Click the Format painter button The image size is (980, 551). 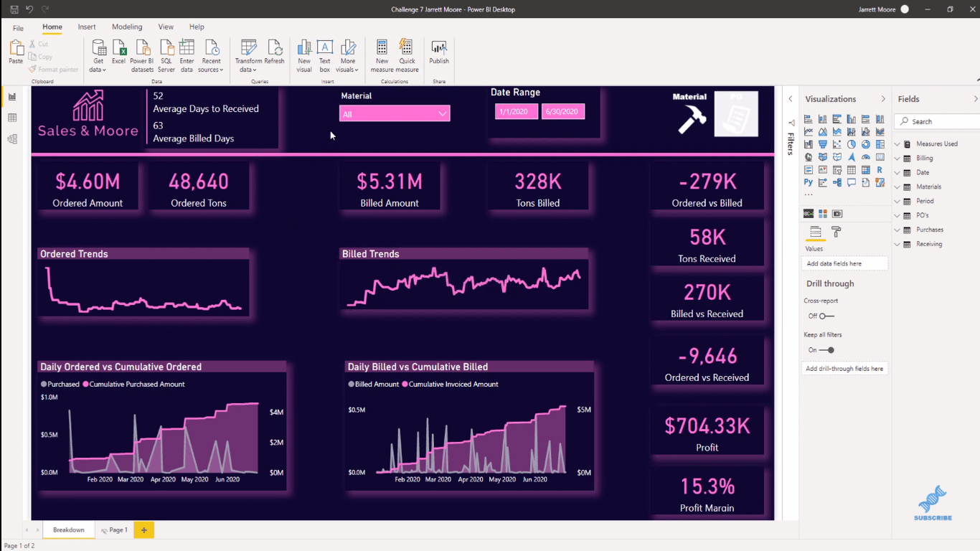tap(54, 70)
